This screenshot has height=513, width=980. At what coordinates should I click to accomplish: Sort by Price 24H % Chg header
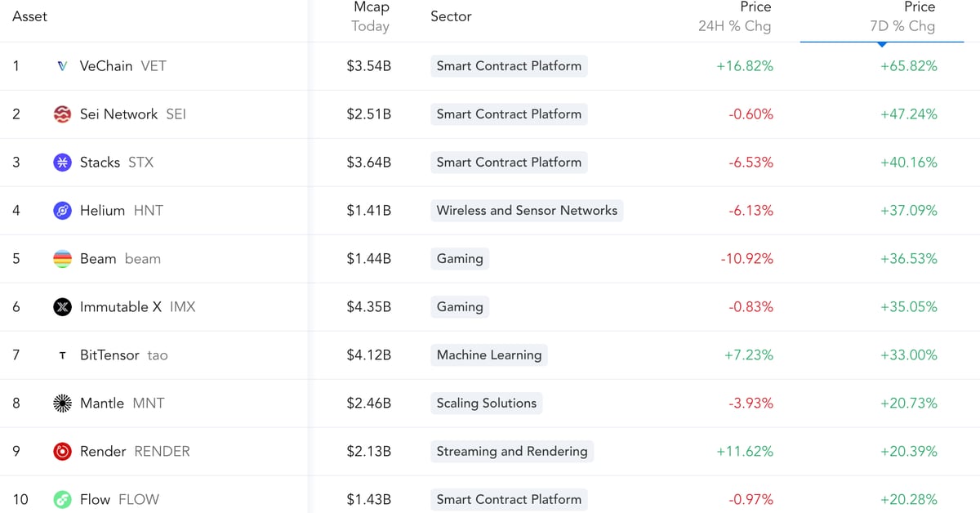coord(734,17)
